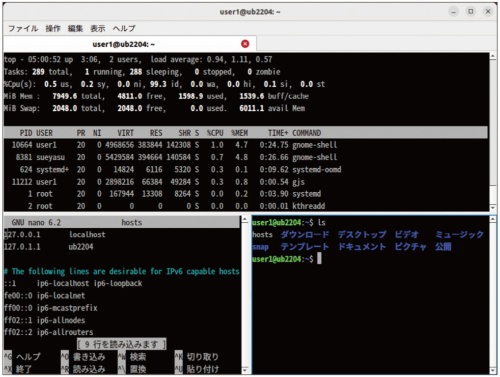
Task: Click the %CPU column header
Action: pyautogui.click(x=215, y=133)
